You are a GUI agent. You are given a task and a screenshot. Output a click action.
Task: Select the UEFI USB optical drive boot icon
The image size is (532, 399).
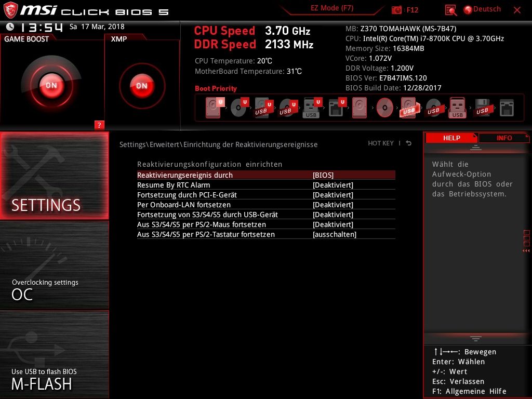point(288,108)
